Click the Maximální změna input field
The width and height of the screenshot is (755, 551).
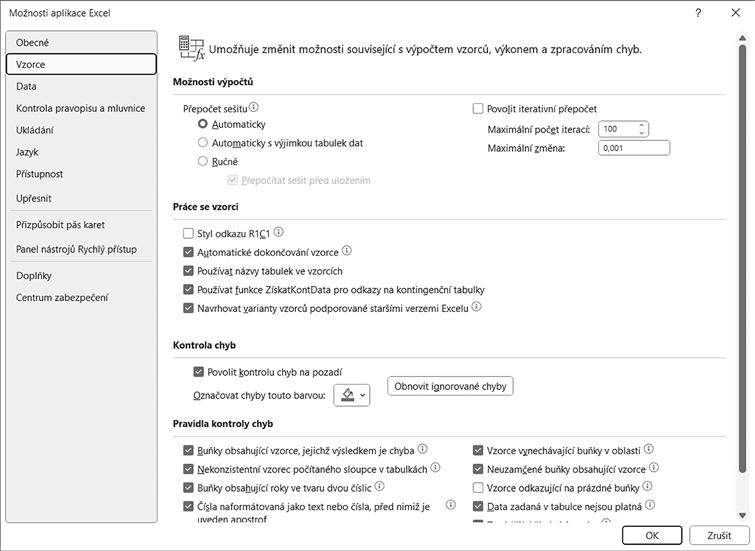click(633, 148)
